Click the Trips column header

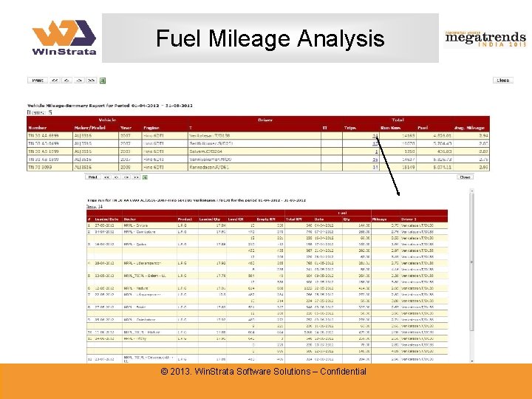coord(349,128)
